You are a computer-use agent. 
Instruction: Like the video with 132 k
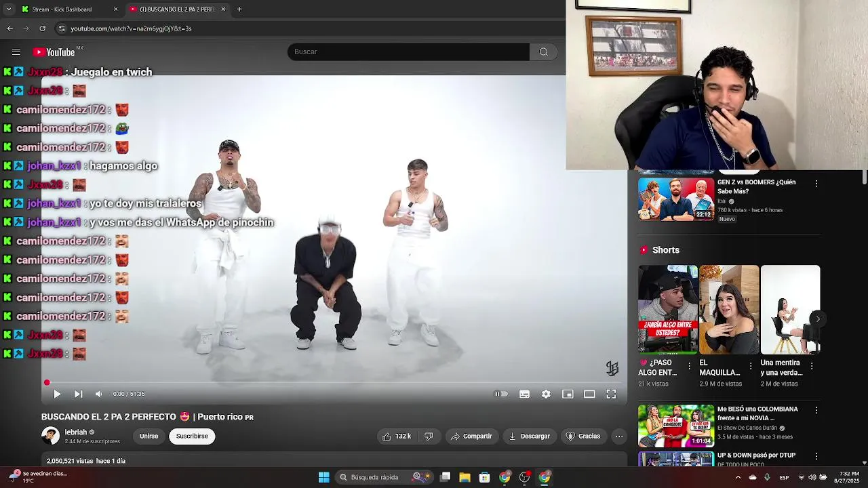397,436
